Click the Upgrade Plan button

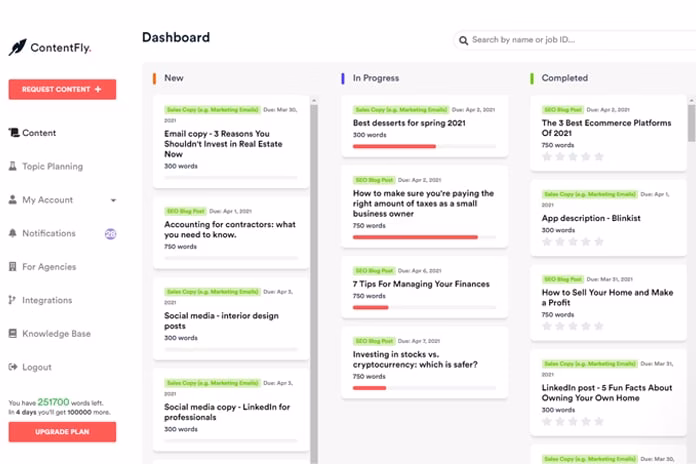point(62,432)
